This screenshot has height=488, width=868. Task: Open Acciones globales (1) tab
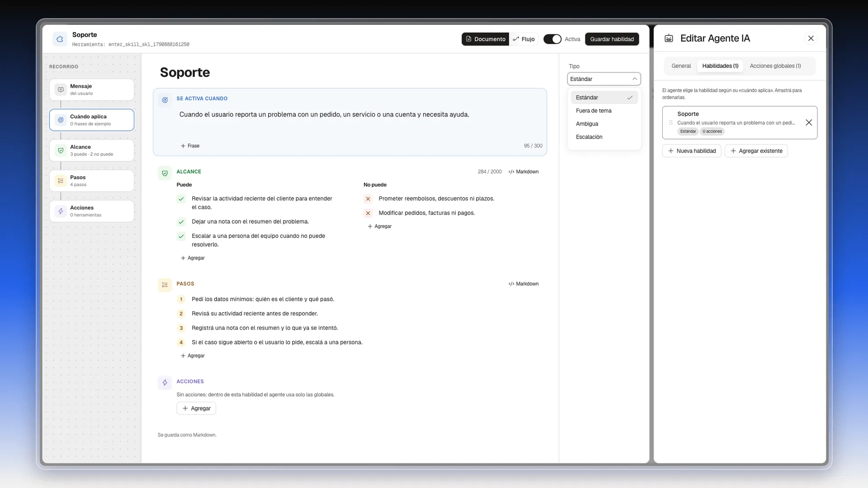click(x=775, y=66)
